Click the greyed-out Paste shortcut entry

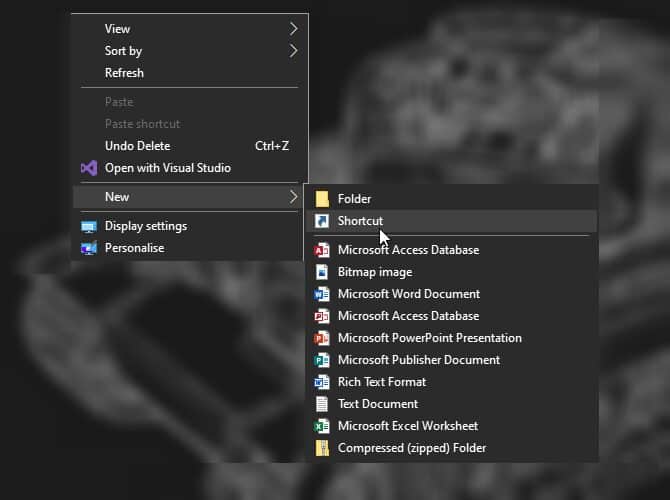[142, 124]
